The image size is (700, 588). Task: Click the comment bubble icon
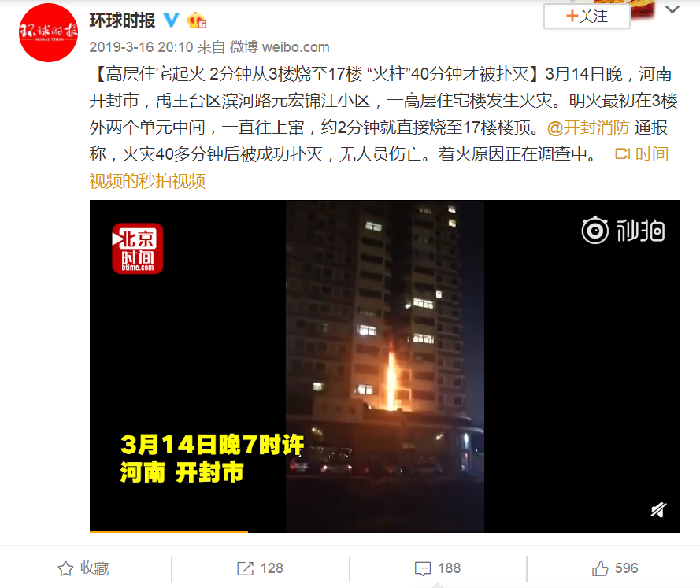click(423, 569)
